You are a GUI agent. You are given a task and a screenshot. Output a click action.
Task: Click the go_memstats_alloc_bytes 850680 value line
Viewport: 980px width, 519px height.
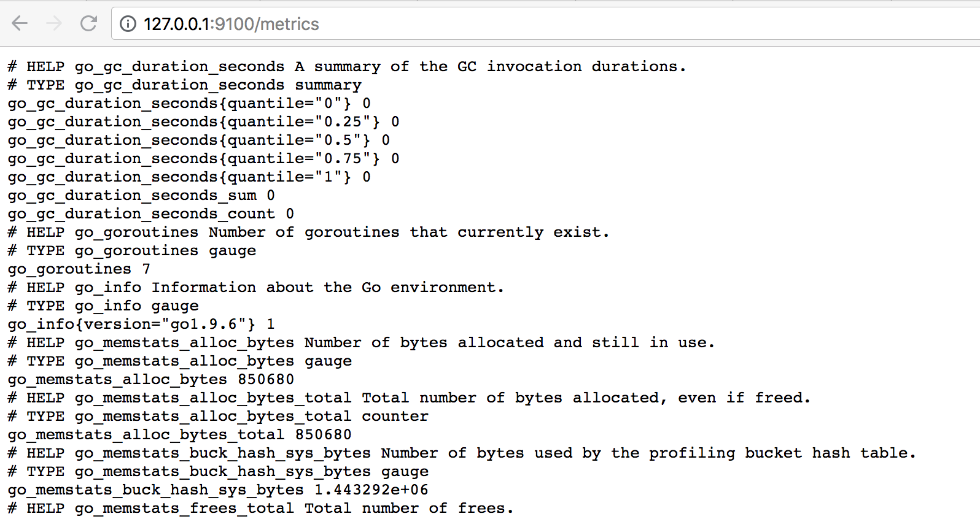(151, 380)
